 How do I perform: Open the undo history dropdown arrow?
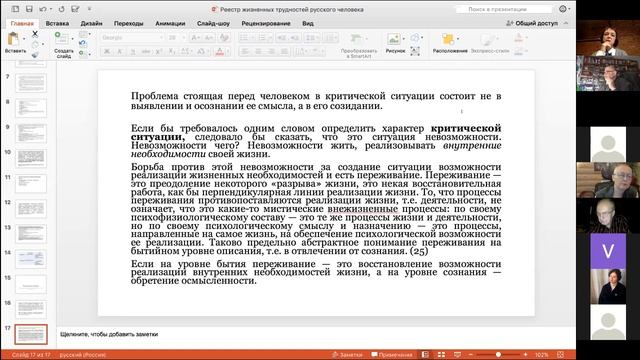(x=51, y=9)
